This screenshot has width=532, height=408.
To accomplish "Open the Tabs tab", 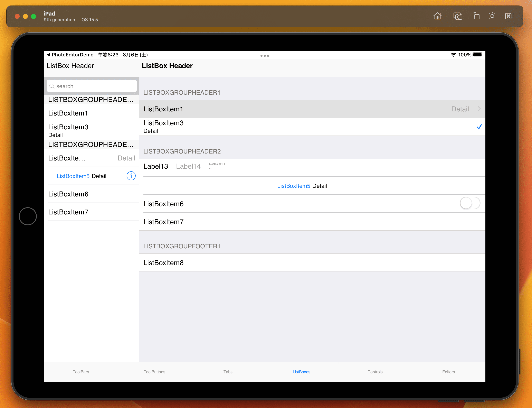I will tap(228, 372).
